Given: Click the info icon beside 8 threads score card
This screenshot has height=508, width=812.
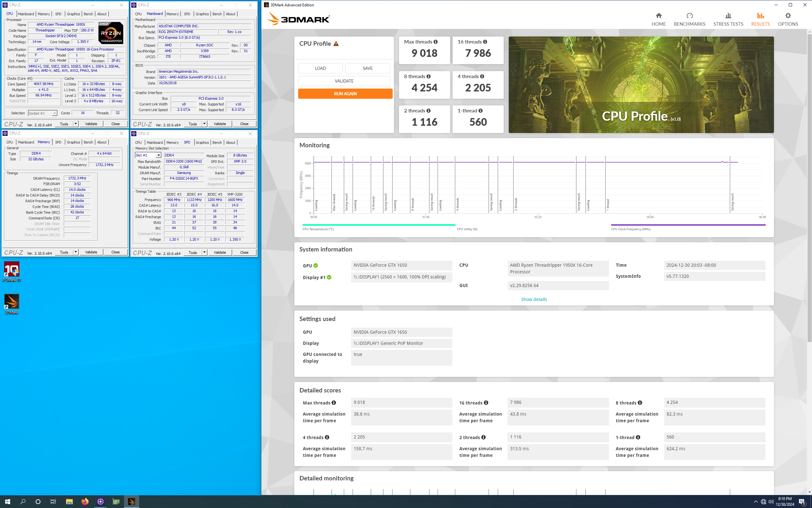Looking at the screenshot, I should (429, 77).
